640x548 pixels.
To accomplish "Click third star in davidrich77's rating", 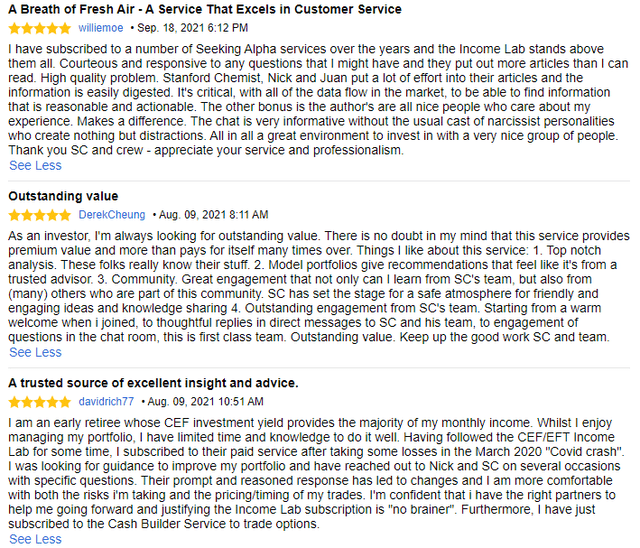I will [40, 402].
